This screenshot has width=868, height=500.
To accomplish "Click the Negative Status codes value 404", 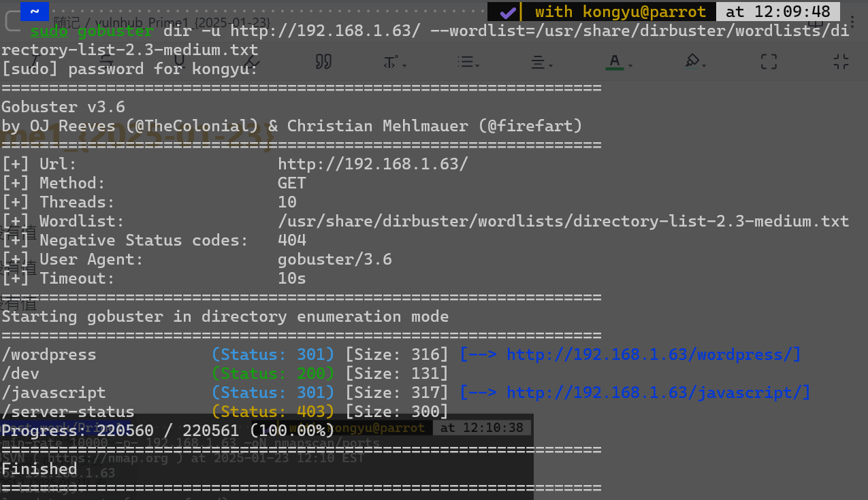I will [292, 240].
